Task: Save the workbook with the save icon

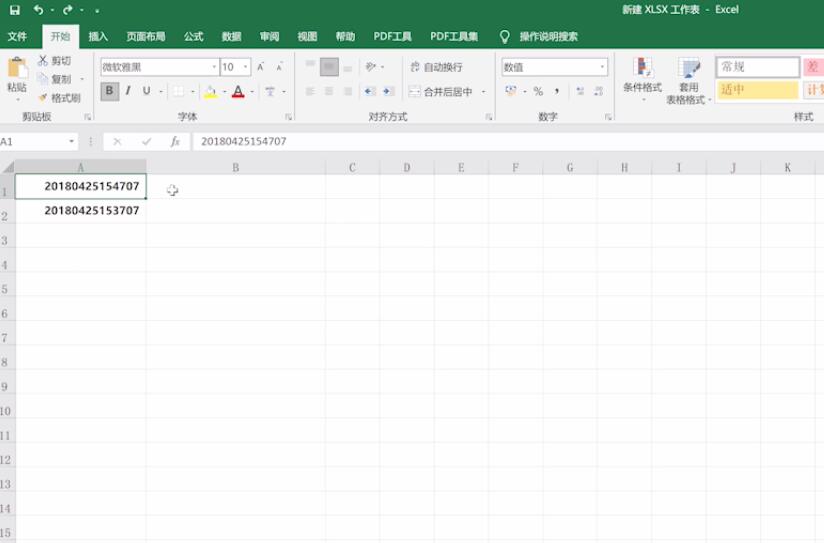Action: 14,10
